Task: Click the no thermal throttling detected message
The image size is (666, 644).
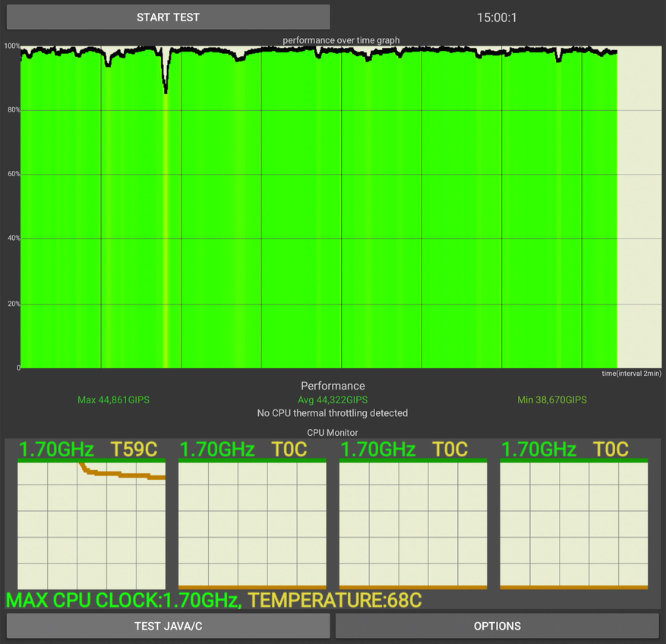Action: click(333, 413)
